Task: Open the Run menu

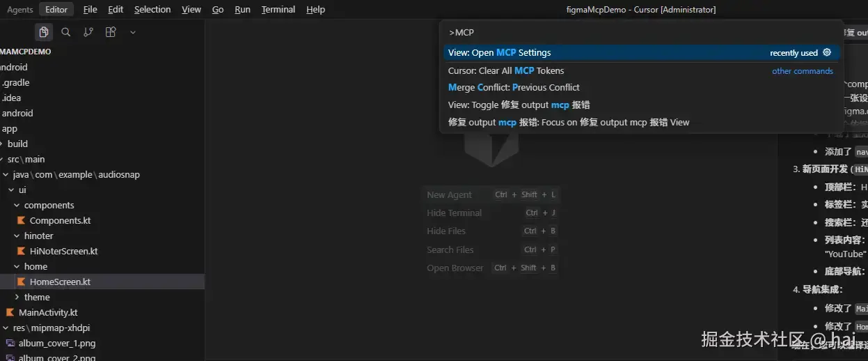Action: (x=242, y=10)
